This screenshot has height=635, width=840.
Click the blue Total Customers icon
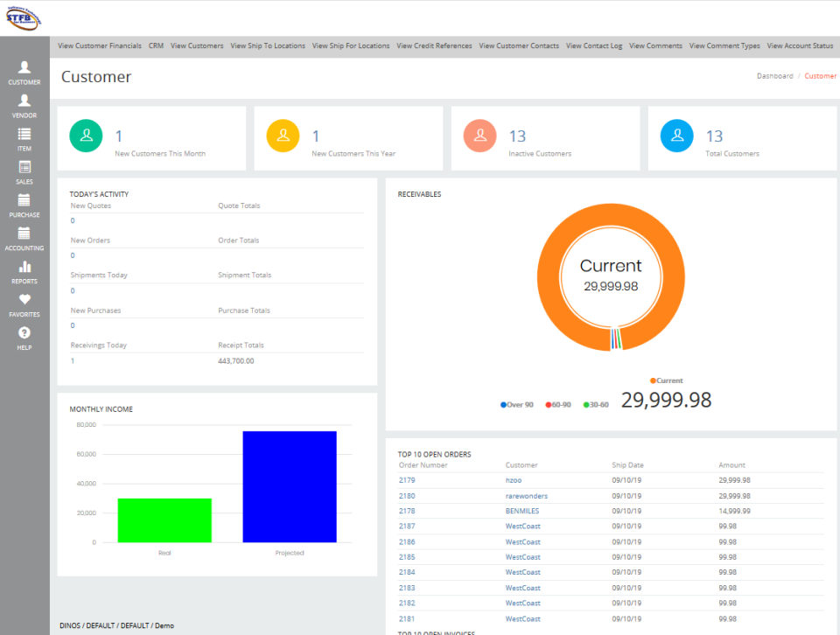(676, 136)
